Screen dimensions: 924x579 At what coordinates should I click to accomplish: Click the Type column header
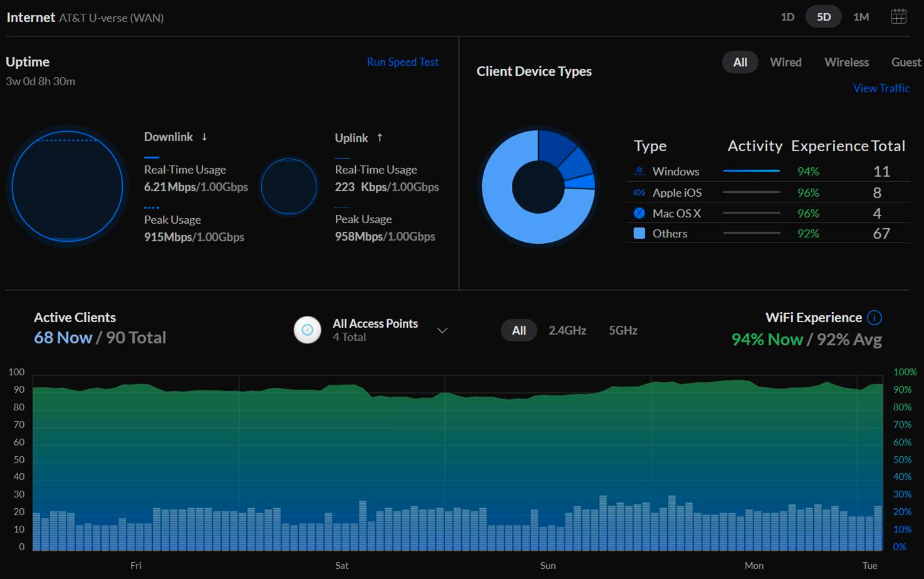click(650, 146)
